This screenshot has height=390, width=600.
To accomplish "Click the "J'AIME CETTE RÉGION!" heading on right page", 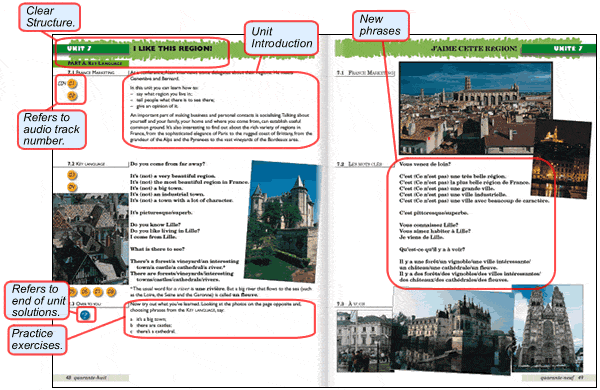I will coord(474,49).
